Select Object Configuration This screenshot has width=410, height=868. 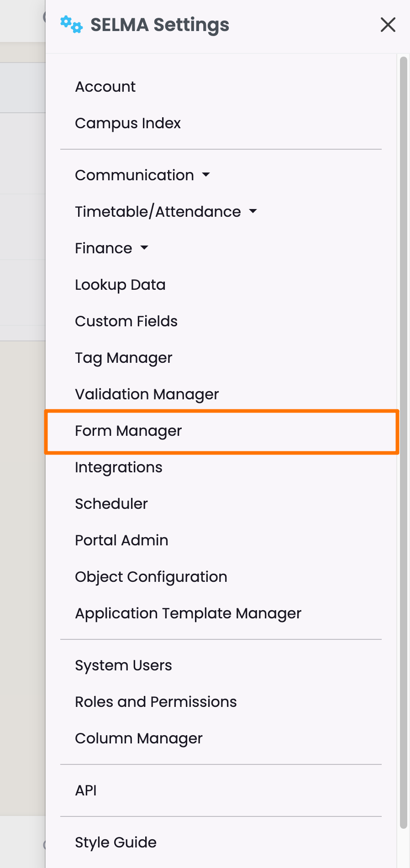(151, 577)
